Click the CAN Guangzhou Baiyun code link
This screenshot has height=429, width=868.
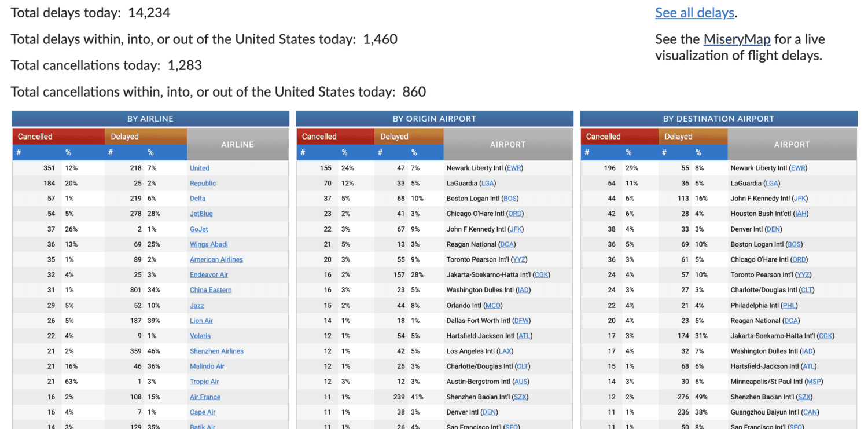pyautogui.click(x=810, y=412)
